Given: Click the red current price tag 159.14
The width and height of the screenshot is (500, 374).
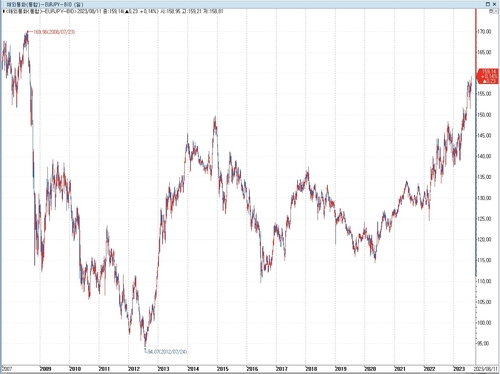Looking at the screenshot, I should point(488,76).
